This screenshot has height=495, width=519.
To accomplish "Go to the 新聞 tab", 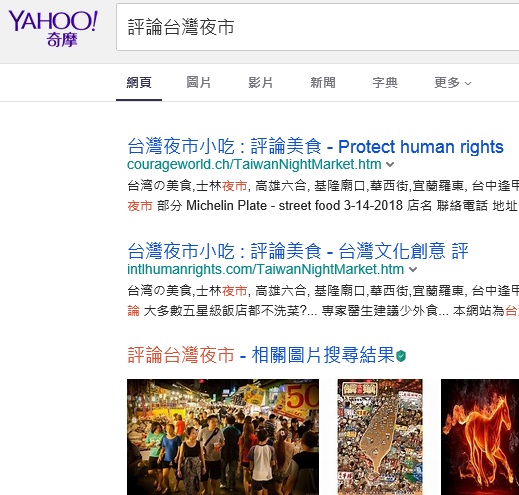I will 323,82.
